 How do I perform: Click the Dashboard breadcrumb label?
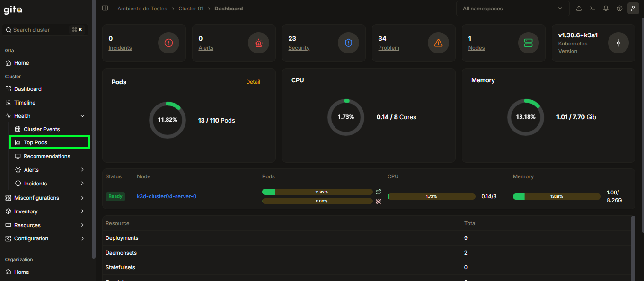point(229,9)
